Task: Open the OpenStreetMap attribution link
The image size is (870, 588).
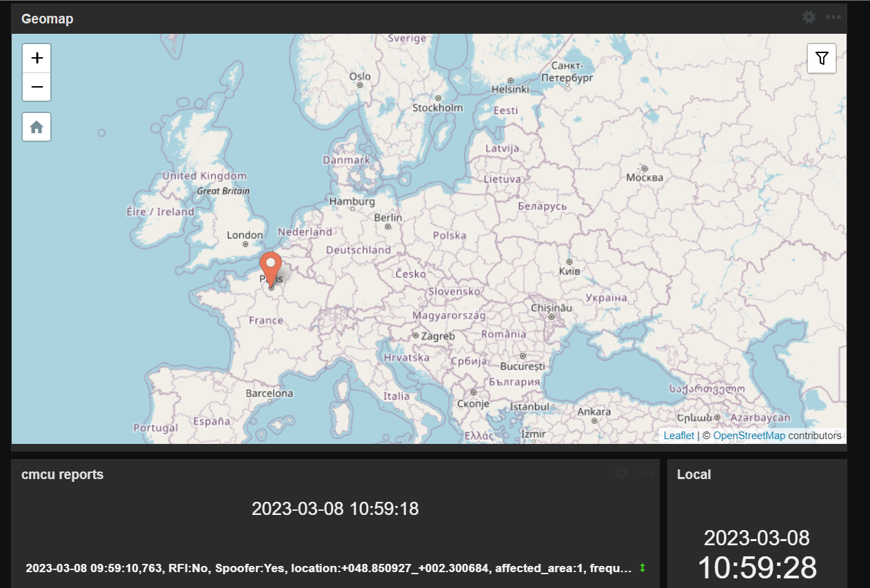Action: click(x=749, y=436)
